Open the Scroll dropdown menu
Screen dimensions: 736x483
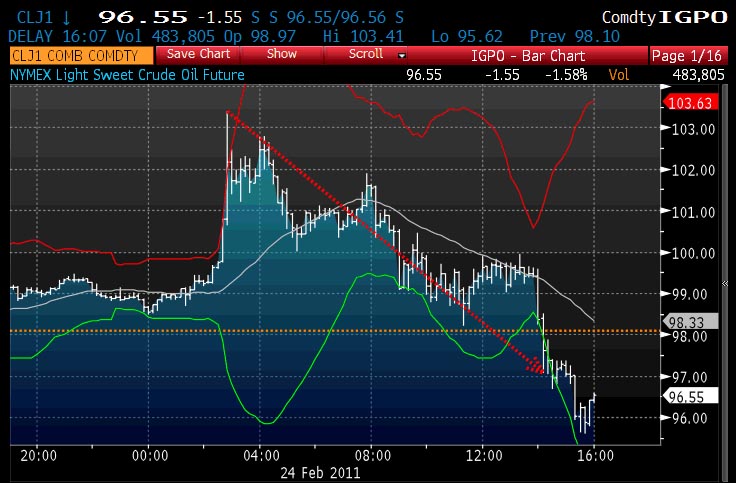click(366, 54)
